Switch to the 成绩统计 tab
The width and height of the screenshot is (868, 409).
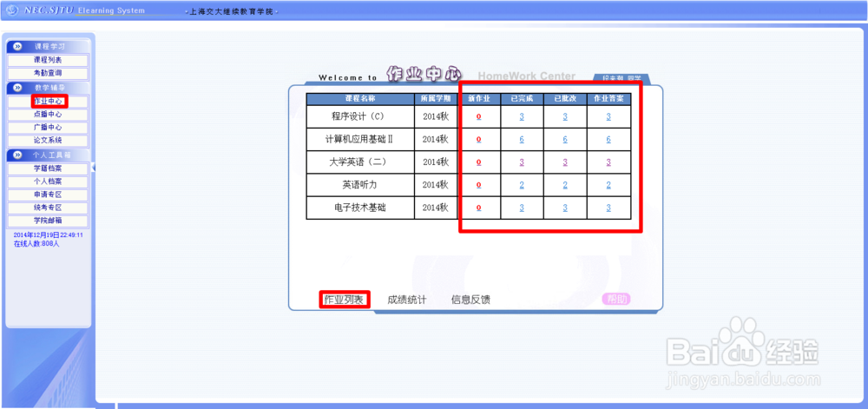coord(407,300)
